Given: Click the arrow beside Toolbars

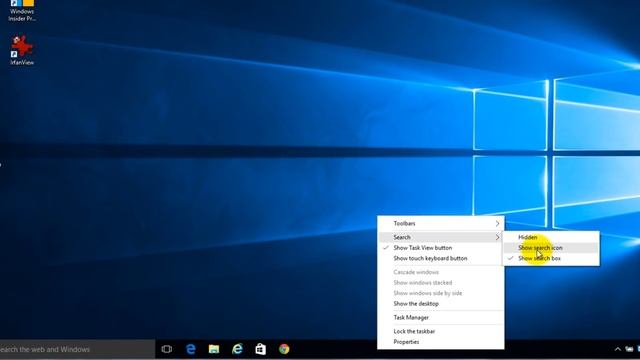Looking at the screenshot, I should click(497, 223).
